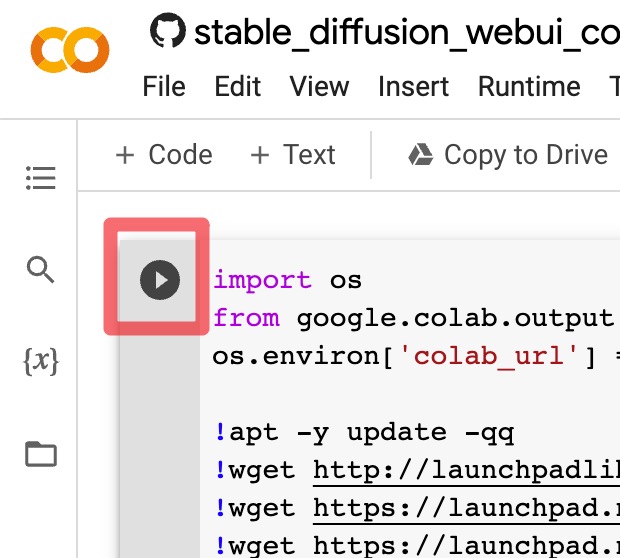Click the '!apt -y update -qq' line
This screenshot has height=558, width=620.
click(364, 433)
